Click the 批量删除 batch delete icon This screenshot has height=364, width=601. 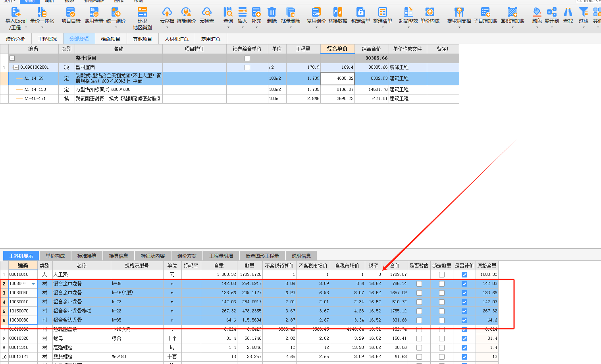291,12
